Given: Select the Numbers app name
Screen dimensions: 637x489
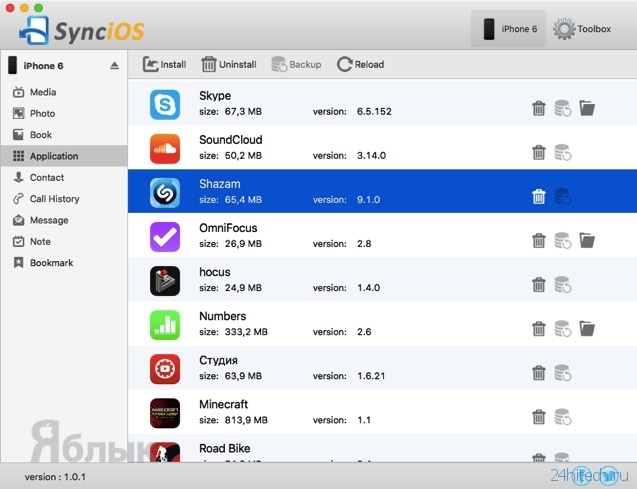Looking at the screenshot, I should tap(223, 316).
